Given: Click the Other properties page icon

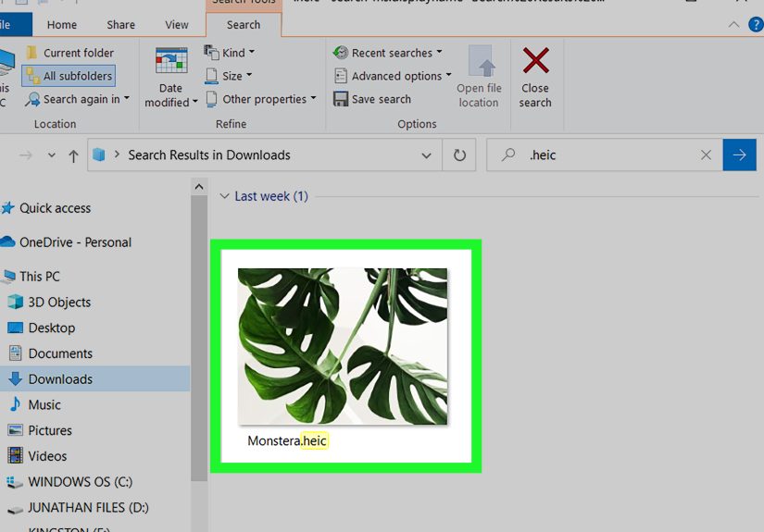Looking at the screenshot, I should point(211,99).
